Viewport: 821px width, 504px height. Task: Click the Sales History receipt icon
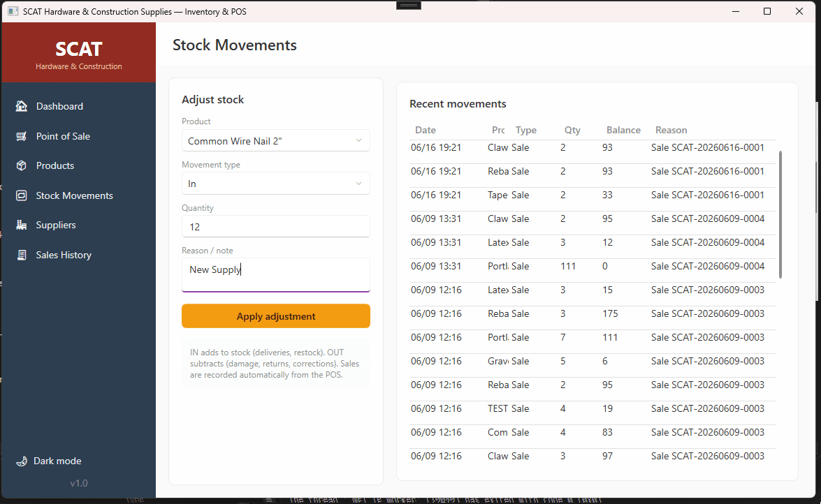(22, 255)
